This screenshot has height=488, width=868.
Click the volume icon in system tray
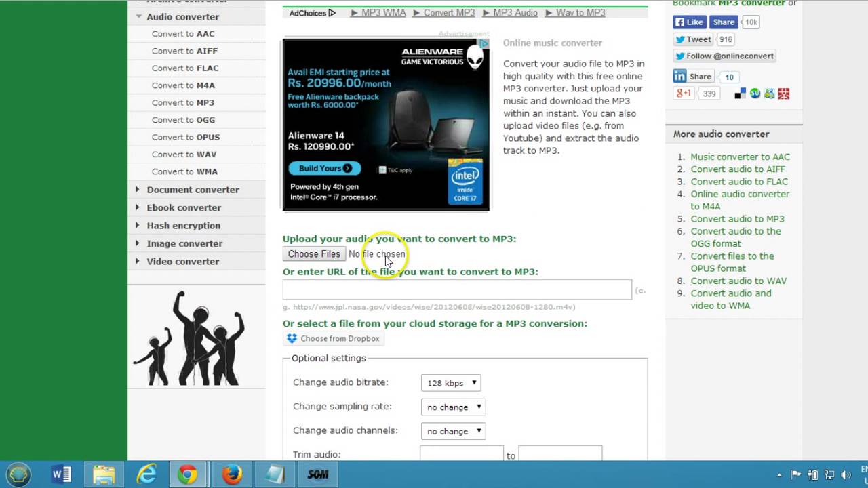[x=846, y=475]
